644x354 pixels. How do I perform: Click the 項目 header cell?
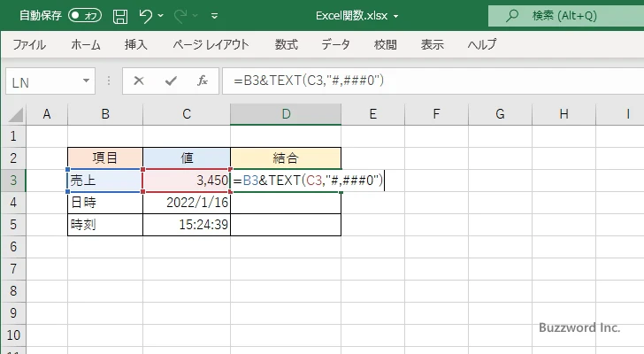[x=105, y=158]
